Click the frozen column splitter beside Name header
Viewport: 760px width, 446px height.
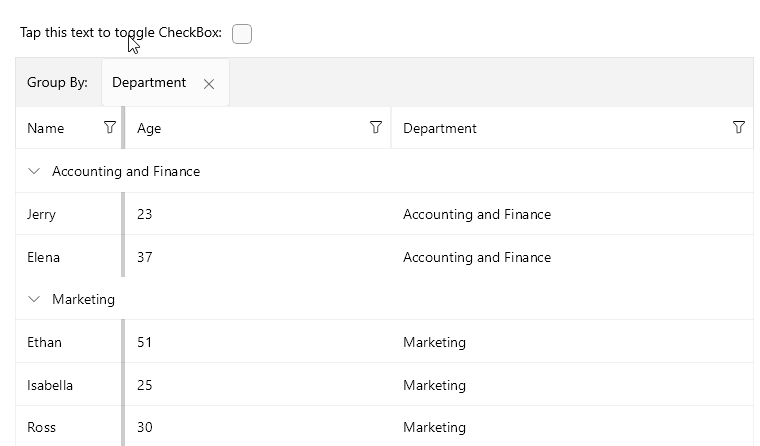[x=123, y=128]
